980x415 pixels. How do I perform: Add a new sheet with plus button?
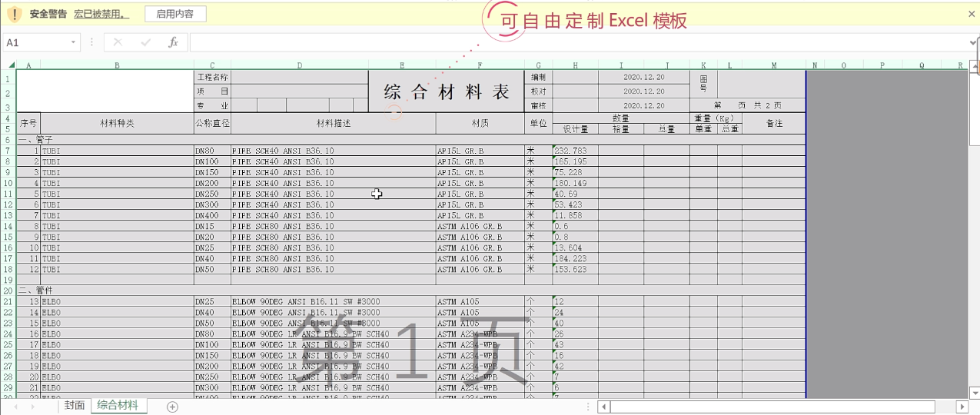[x=172, y=407]
